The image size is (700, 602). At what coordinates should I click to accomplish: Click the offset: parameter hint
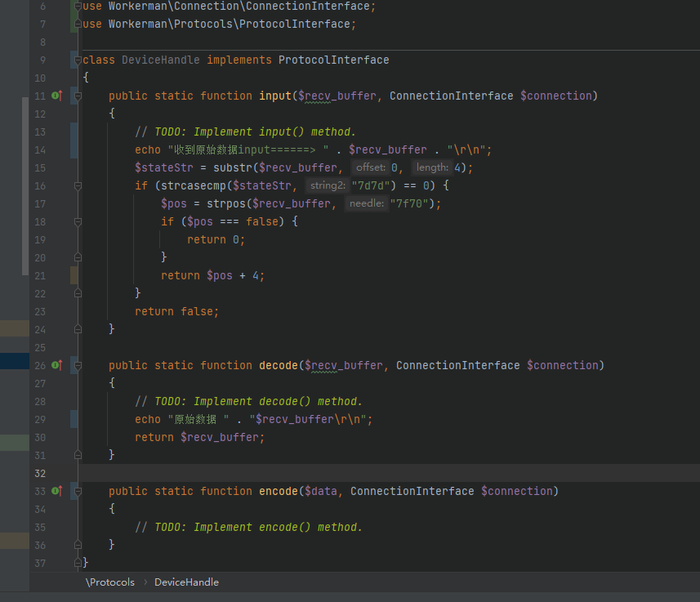(371, 167)
